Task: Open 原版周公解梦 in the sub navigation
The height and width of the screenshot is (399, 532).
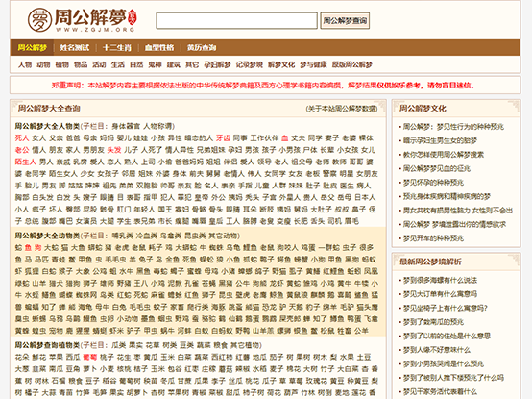Action: point(352,64)
